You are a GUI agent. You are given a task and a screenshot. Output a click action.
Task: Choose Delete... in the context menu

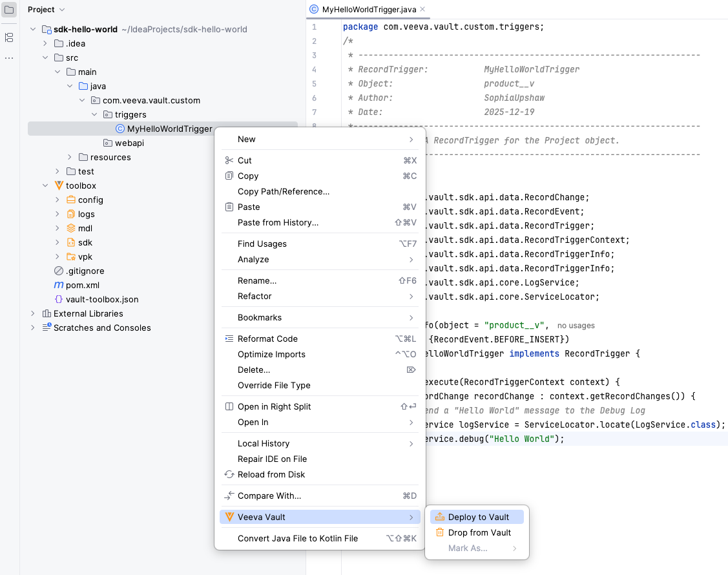tap(320, 370)
